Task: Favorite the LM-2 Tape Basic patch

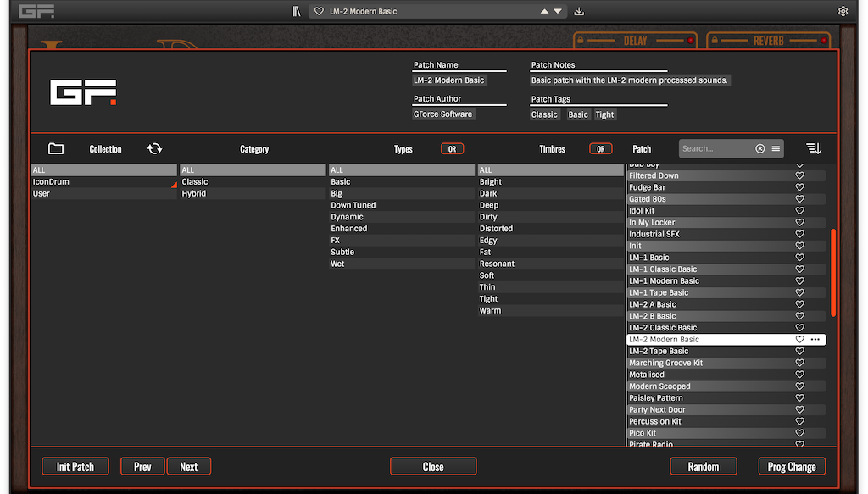Action: 800,352
